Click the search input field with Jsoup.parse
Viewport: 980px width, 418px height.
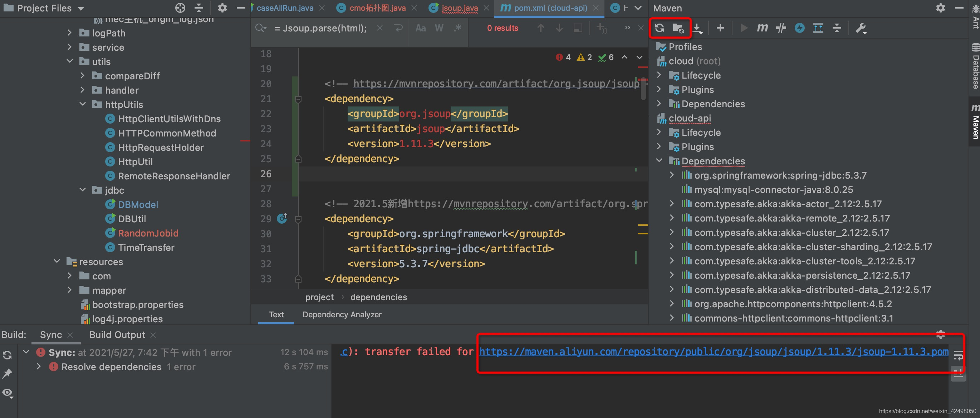click(x=320, y=28)
